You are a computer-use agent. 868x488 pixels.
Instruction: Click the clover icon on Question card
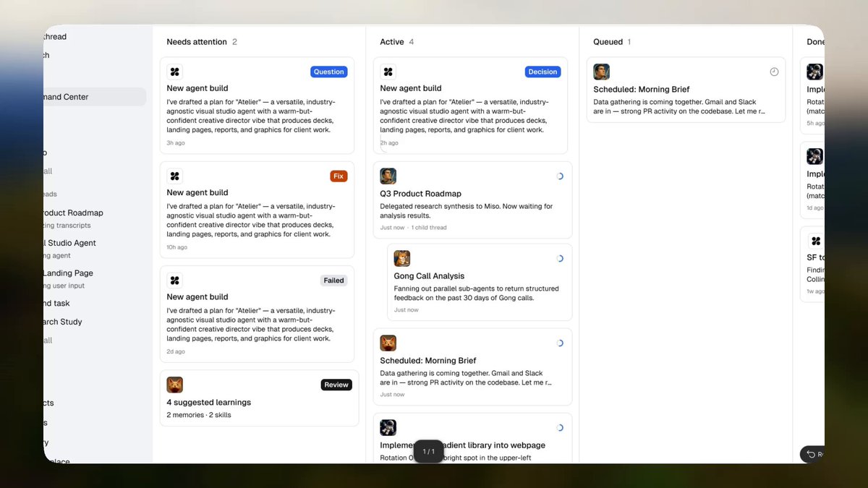[174, 72]
